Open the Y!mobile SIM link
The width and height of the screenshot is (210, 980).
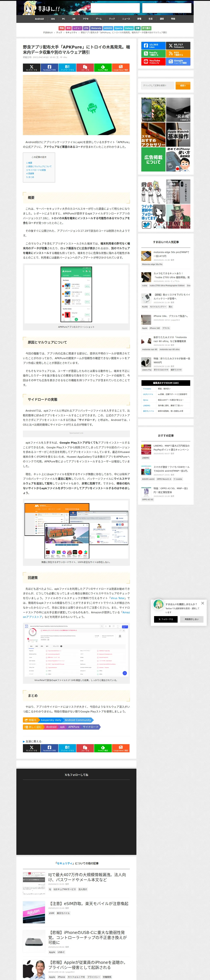coord(147,389)
